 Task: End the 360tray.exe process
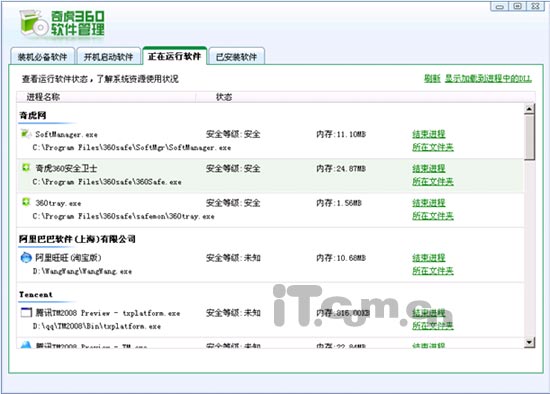(429, 202)
